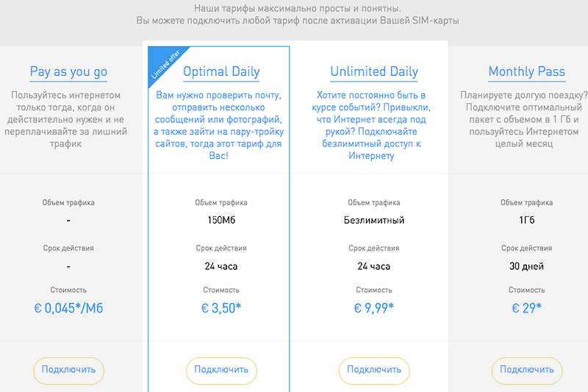
Task: Click the Безлимитный traffic volume value
Action: tap(374, 220)
